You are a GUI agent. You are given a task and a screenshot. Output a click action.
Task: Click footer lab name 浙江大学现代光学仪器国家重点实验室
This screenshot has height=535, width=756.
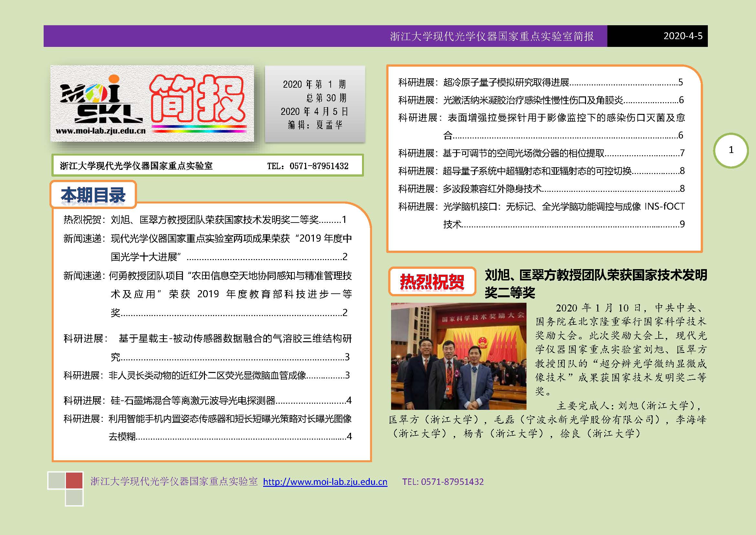(x=174, y=481)
